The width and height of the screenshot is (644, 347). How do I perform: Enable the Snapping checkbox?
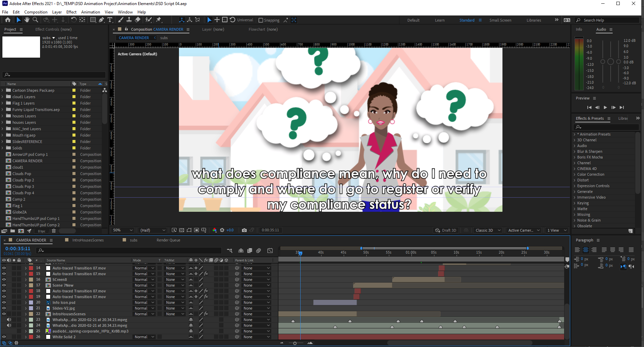coord(260,20)
